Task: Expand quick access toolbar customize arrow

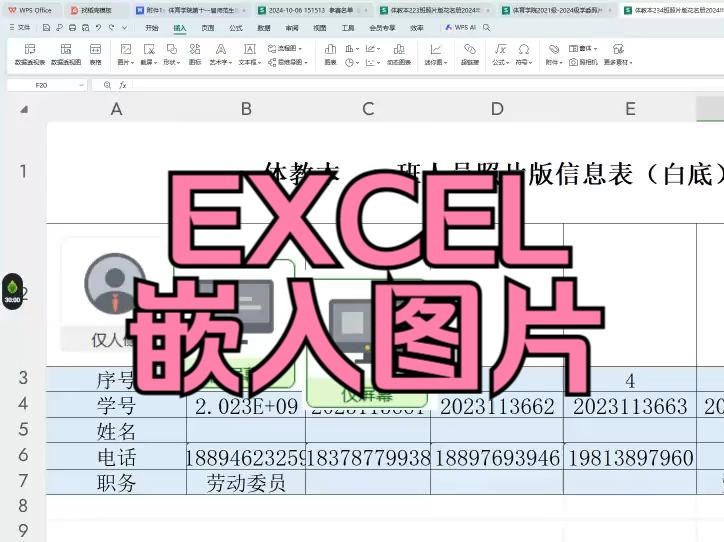Action: 124,28
